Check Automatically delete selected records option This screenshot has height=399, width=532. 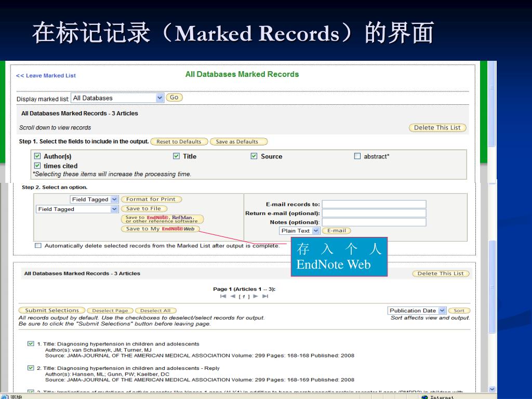tap(38, 246)
